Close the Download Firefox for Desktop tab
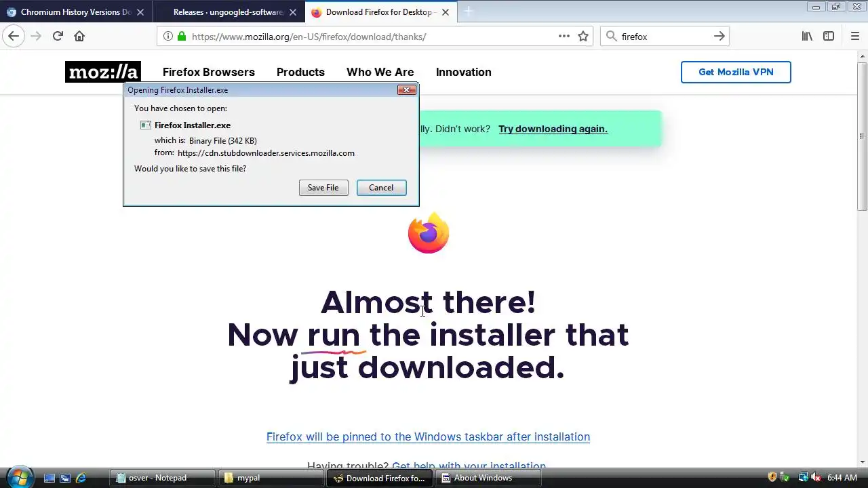 [446, 12]
